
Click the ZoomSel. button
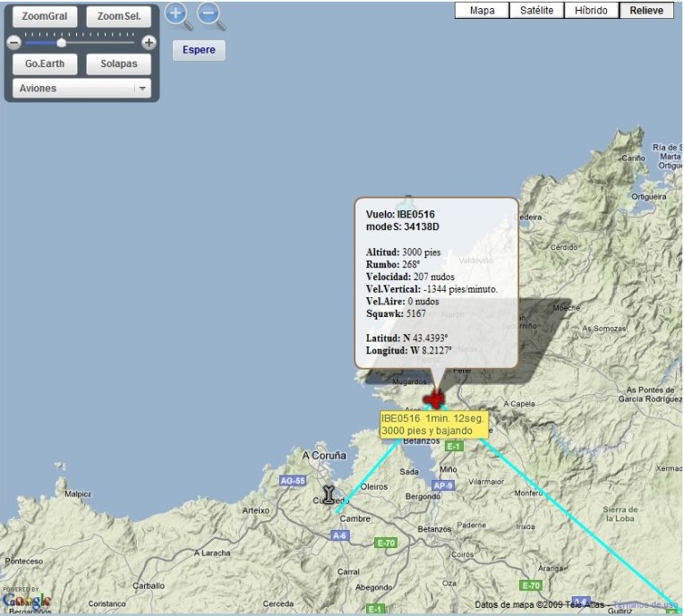tap(118, 17)
